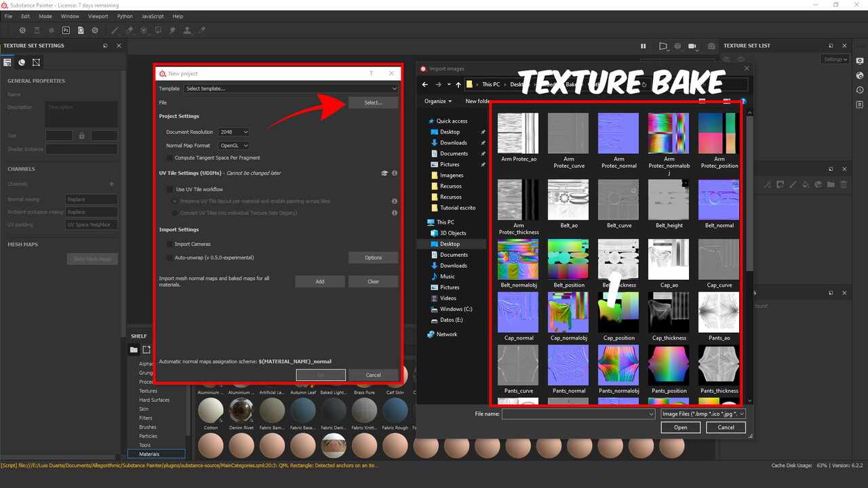Viewport: 868px width, 488px height.
Task: Open Display Settings icon on right dock
Action: [x=860, y=61]
